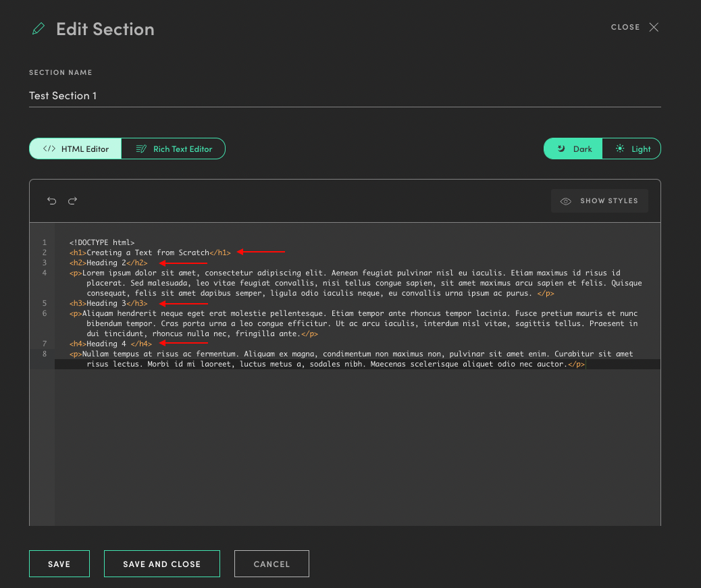Cancel editing the section

(271, 564)
